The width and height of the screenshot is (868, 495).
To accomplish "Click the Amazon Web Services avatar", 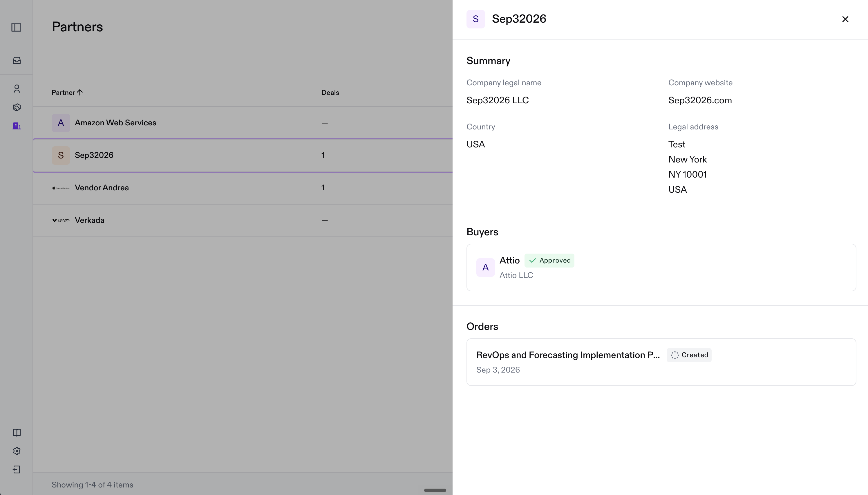I will pos(61,123).
